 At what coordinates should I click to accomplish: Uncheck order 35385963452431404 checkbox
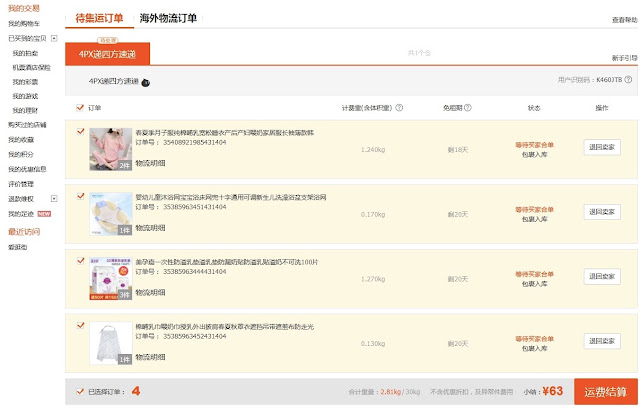pyautogui.click(x=80, y=326)
